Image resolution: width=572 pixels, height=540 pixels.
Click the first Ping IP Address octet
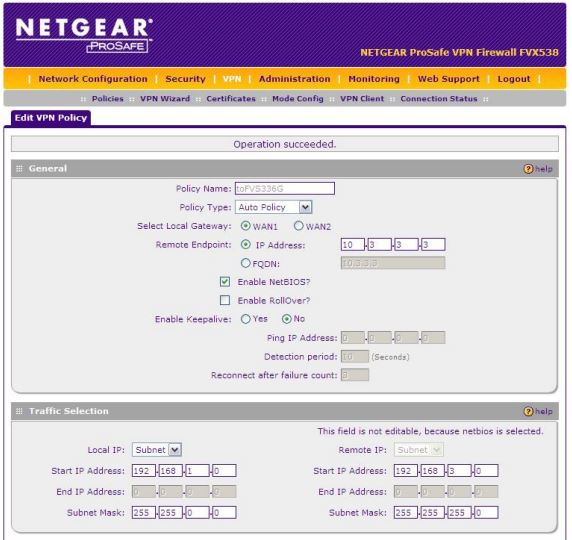coord(353,338)
